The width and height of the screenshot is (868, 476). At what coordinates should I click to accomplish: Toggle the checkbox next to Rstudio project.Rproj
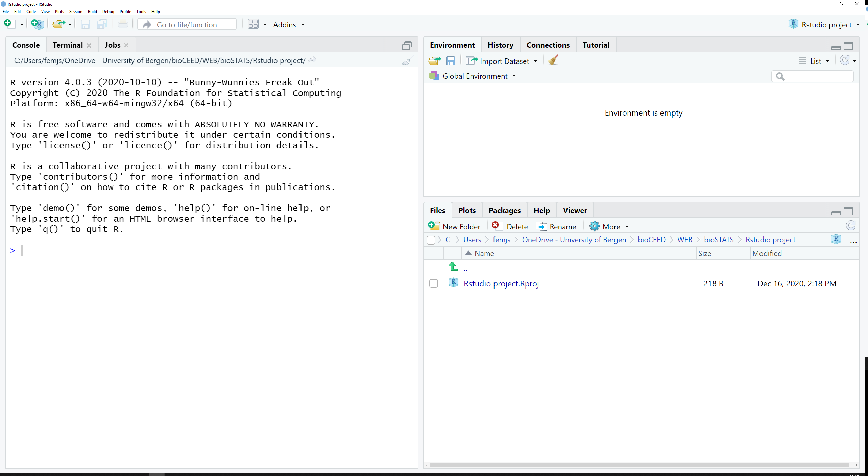tap(433, 283)
